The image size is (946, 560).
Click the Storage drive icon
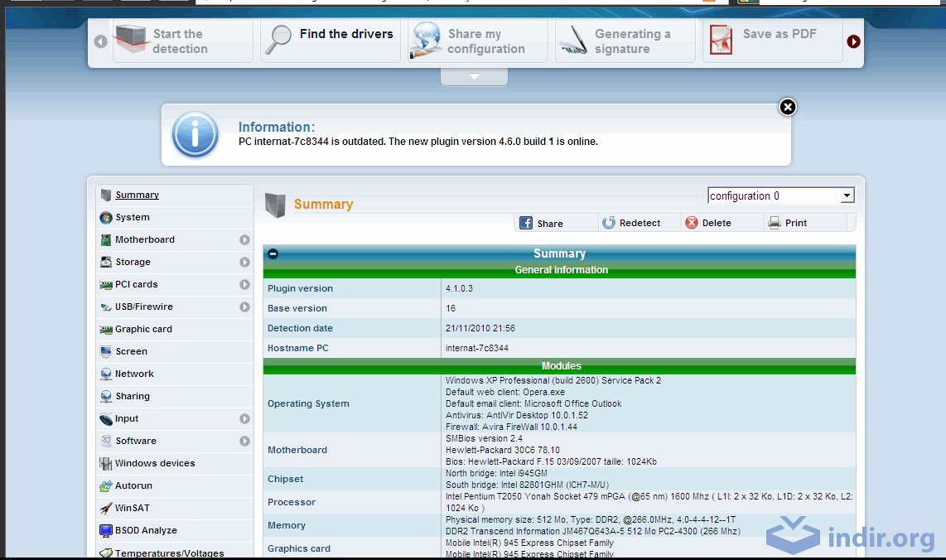point(106,262)
